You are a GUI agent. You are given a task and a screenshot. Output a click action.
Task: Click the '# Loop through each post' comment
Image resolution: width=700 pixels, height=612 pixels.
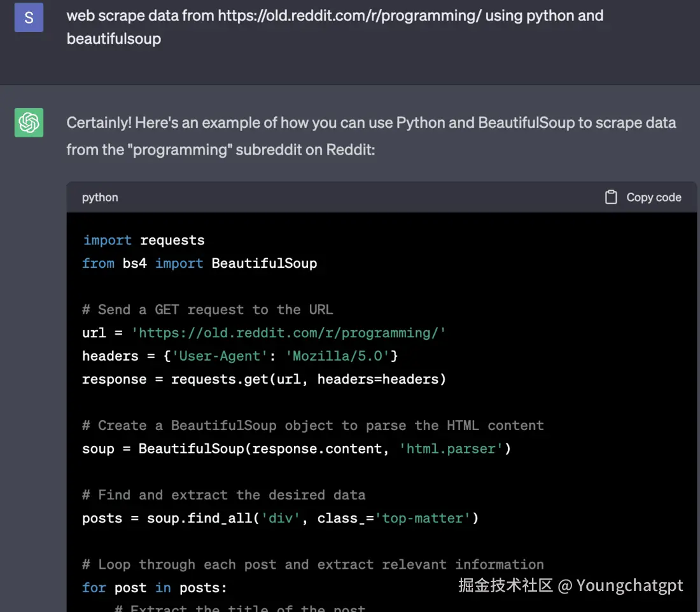pyautogui.click(x=312, y=565)
